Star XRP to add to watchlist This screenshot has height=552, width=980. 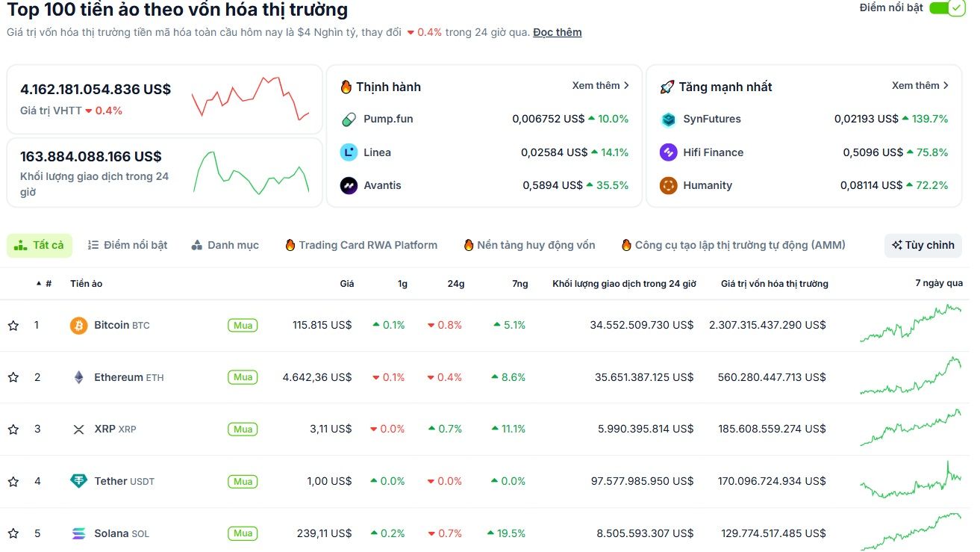coord(13,429)
